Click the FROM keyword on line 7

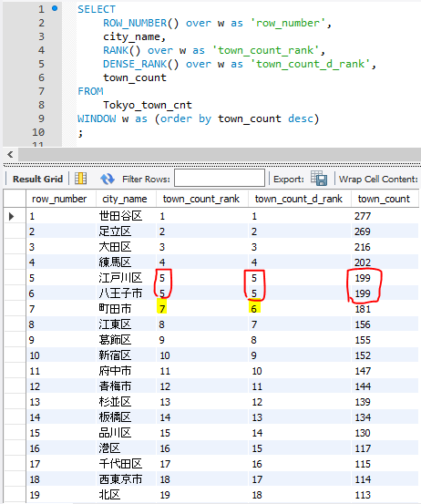pyautogui.click(x=90, y=91)
